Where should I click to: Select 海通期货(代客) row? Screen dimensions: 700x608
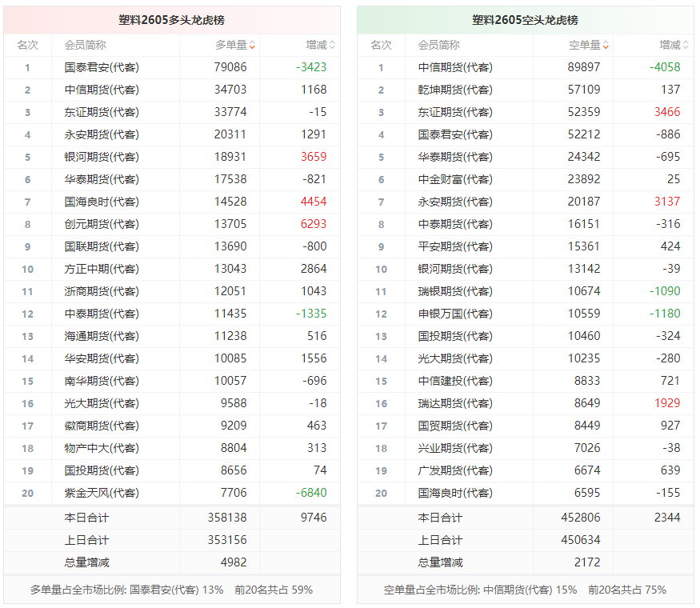(x=172, y=336)
